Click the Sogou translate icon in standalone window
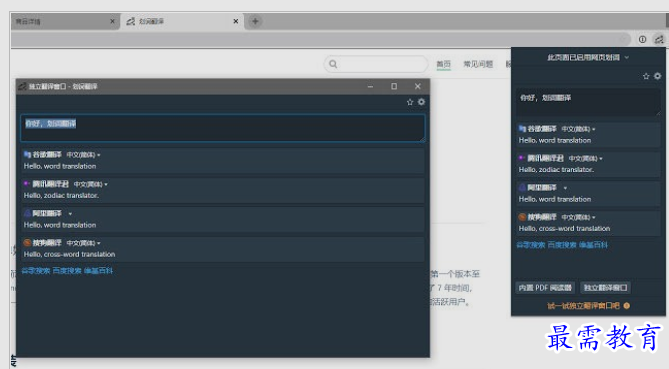 click(x=27, y=243)
